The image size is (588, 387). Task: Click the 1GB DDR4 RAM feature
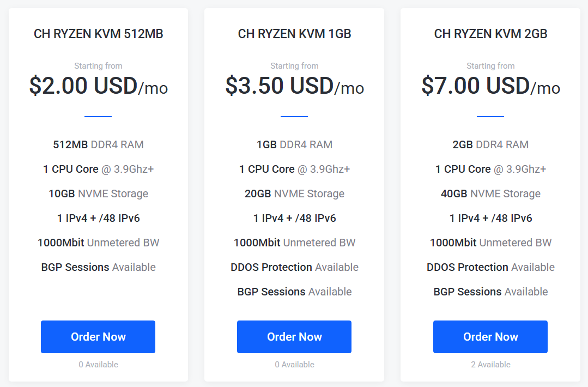(x=294, y=144)
